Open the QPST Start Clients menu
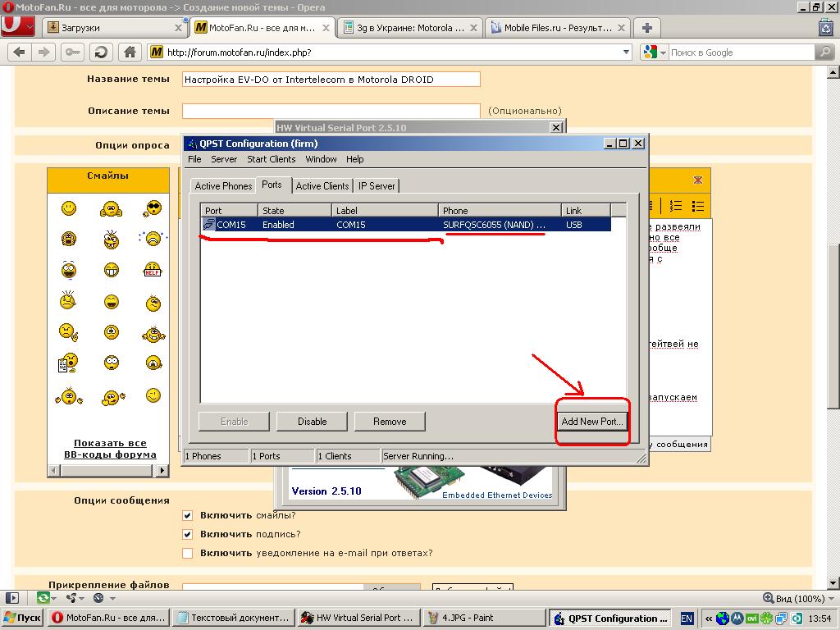Screen dimensions: 840x630 pos(271,159)
